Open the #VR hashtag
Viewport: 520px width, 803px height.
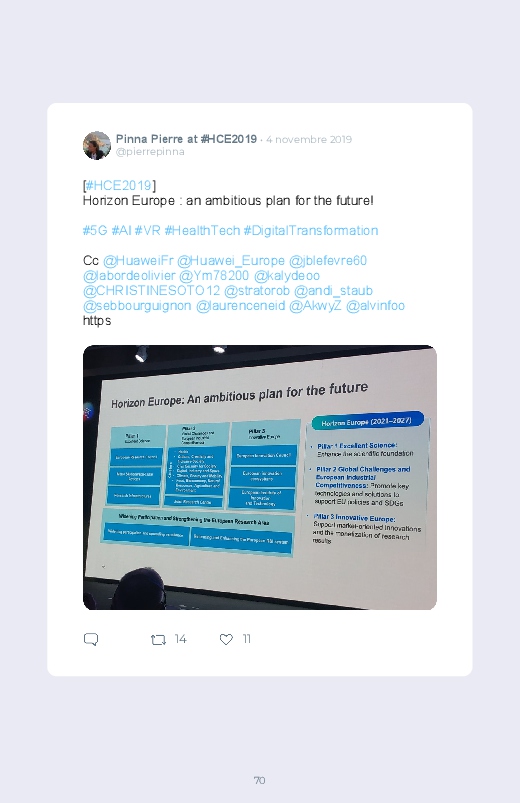click(x=148, y=230)
